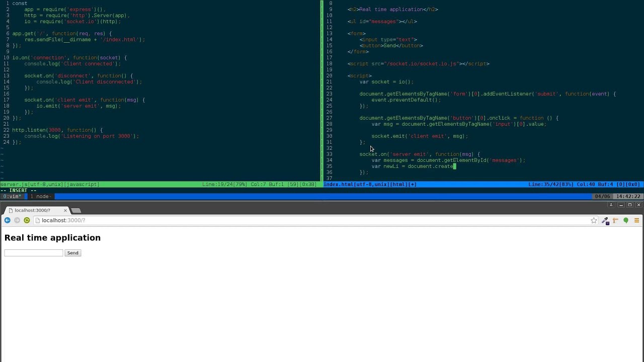Open the Chrome hamburger menu
Viewport: 644px width, 362px height.
tap(636, 220)
